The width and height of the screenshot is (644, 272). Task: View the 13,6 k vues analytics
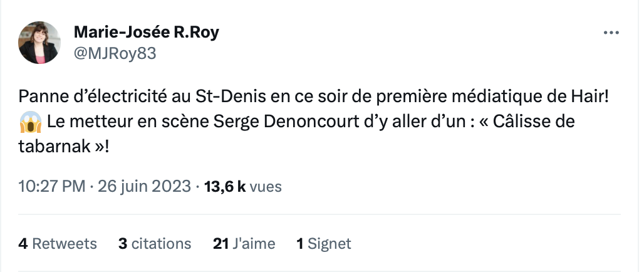click(244, 186)
